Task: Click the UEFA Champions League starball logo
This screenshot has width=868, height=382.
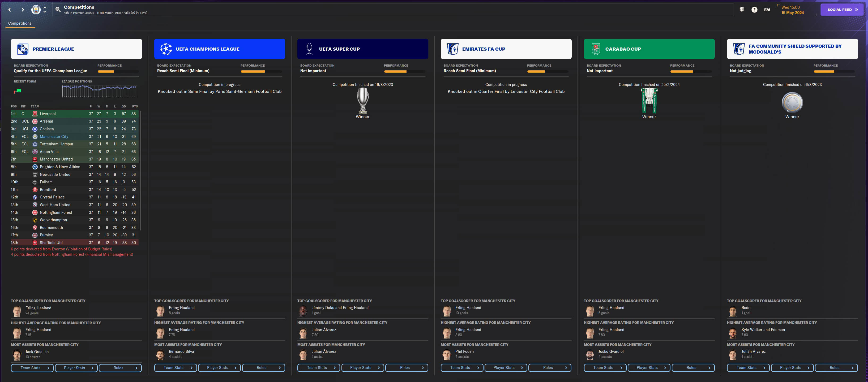Action: coord(166,49)
